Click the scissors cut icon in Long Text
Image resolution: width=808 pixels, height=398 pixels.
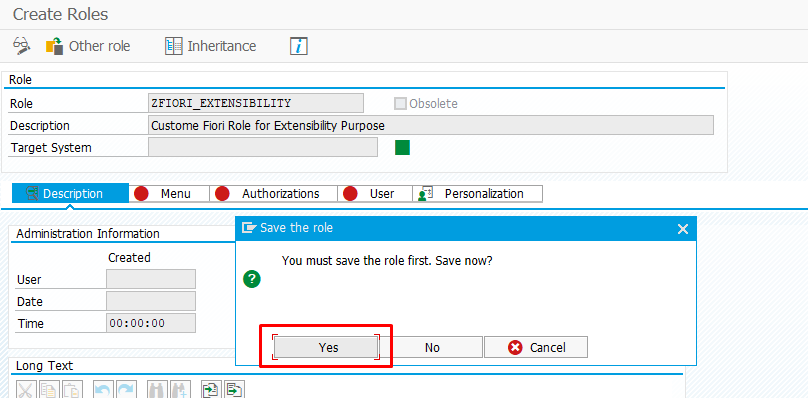pos(26,390)
